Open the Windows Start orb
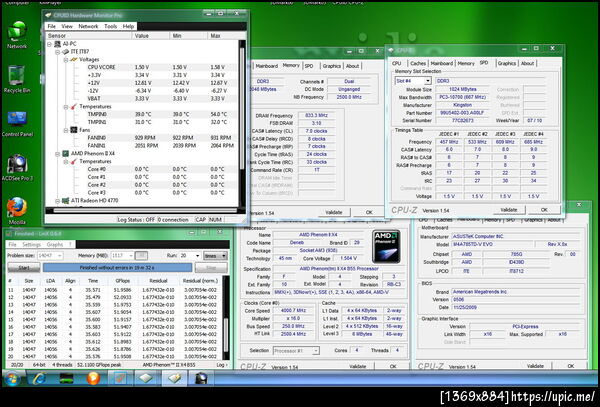600x407 pixels. (x=11, y=379)
